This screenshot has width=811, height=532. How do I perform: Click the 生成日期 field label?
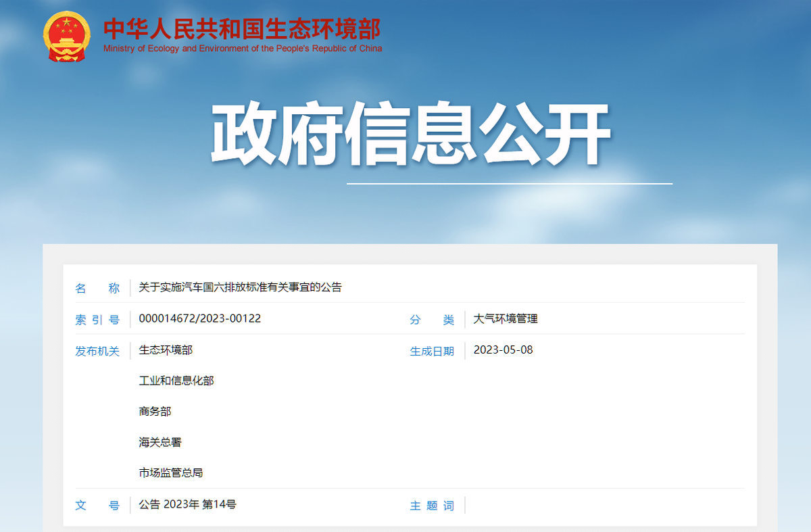[x=432, y=351]
